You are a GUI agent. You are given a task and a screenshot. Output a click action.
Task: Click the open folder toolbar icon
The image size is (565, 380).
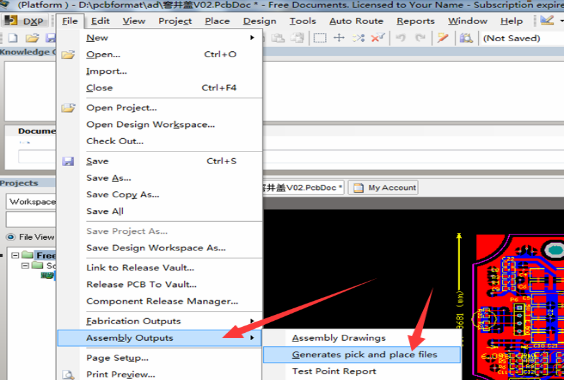pyautogui.click(x=32, y=38)
